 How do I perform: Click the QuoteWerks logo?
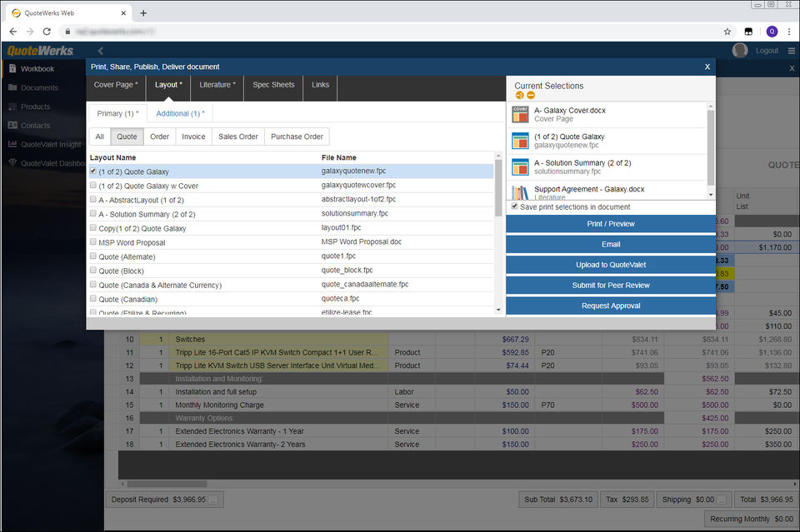pyautogui.click(x=40, y=51)
